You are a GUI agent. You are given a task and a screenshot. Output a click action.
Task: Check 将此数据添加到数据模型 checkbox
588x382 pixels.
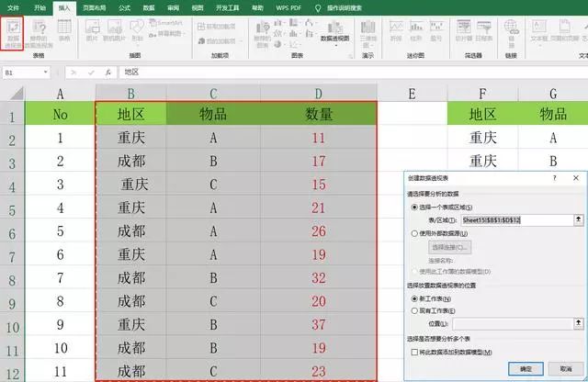click(413, 352)
